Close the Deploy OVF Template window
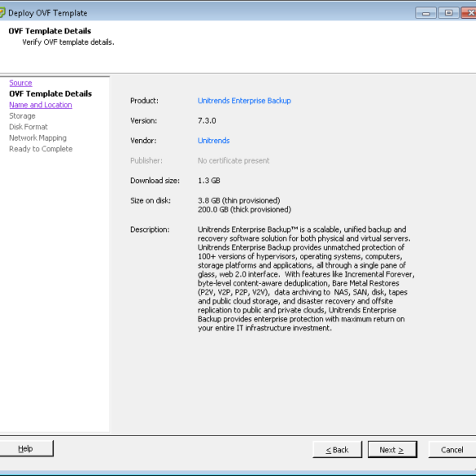The width and height of the screenshot is (476, 476). 469,13
